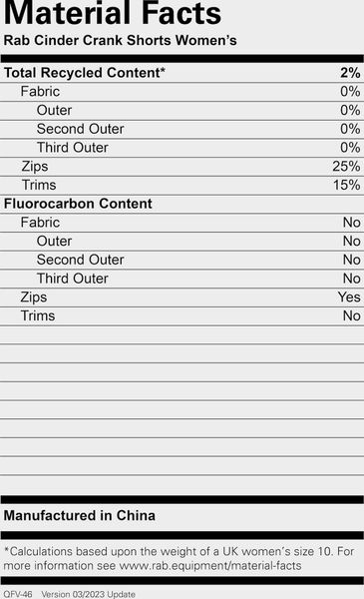The height and width of the screenshot is (599, 364).
Task: Click the Yes value for Zips
Action: point(349,298)
